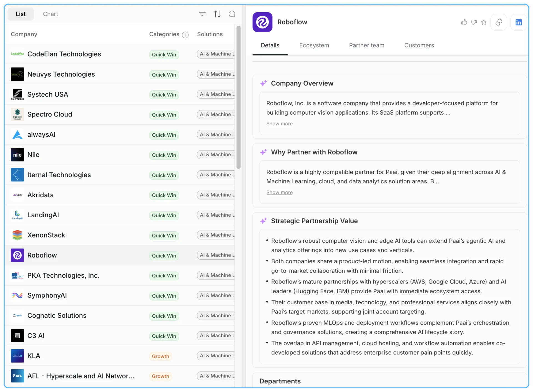Click the Company column header
This screenshot has height=392, width=533.
tap(24, 34)
